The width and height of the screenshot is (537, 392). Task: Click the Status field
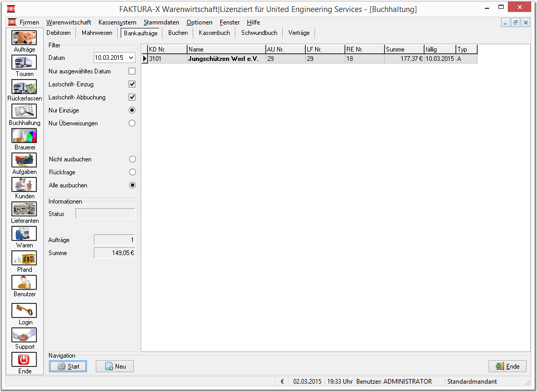(x=105, y=214)
